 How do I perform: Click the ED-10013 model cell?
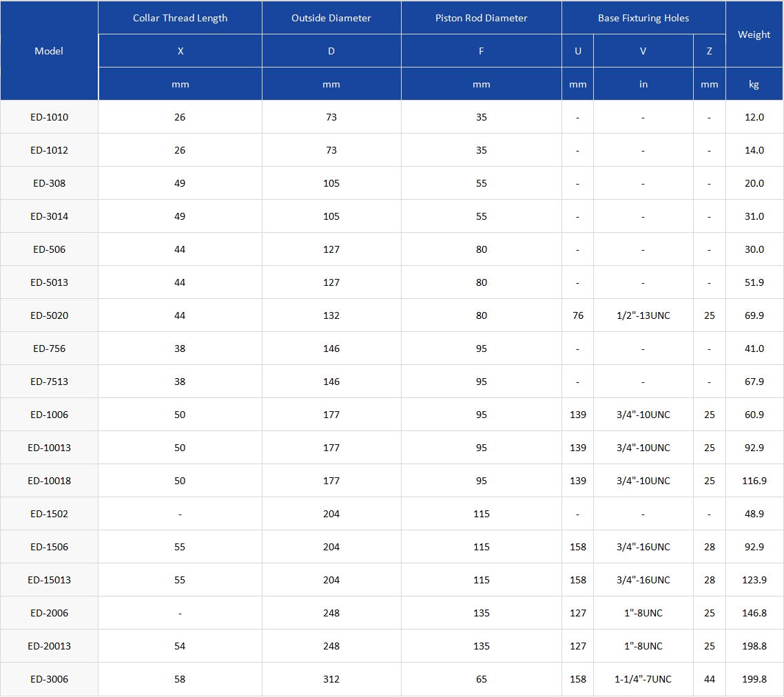click(x=49, y=447)
